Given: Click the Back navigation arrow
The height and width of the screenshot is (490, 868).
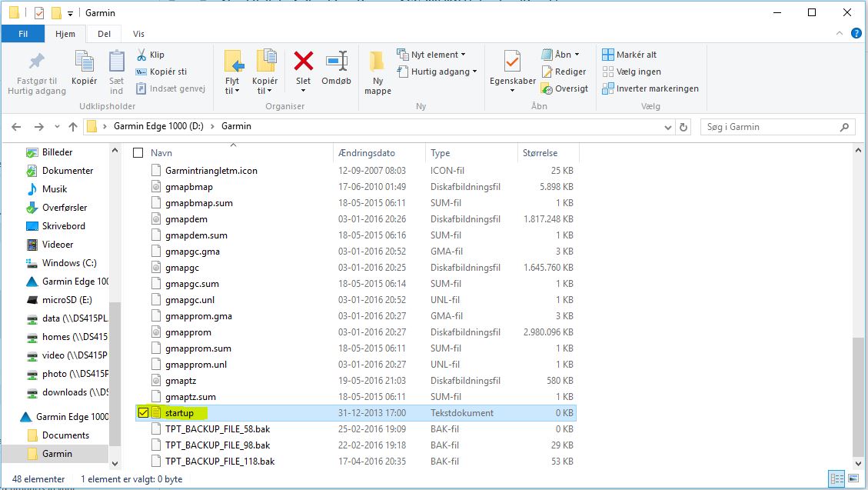Looking at the screenshot, I should point(16,127).
